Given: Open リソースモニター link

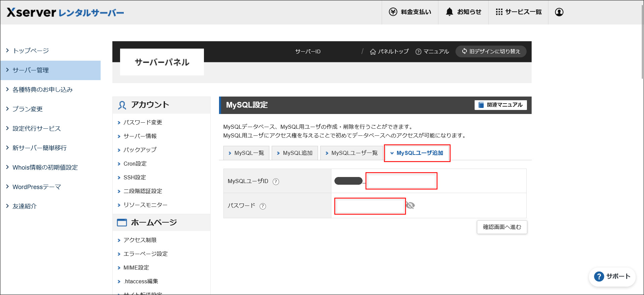Looking at the screenshot, I should [x=146, y=205].
